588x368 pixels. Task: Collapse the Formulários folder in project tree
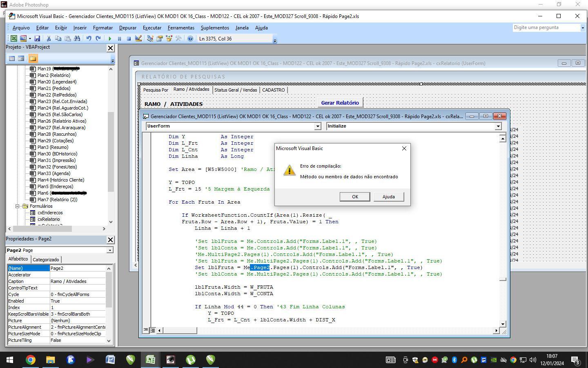18,206
